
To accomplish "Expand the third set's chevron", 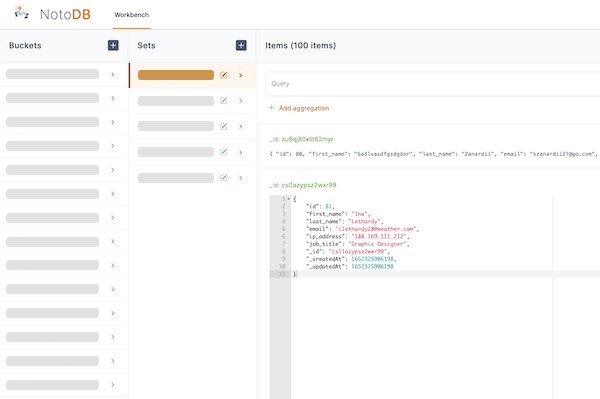I will tap(241, 127).
